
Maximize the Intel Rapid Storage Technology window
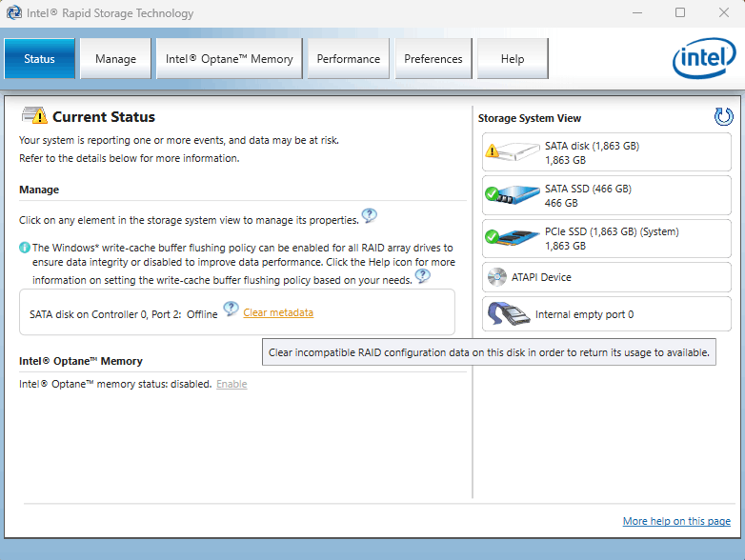click(680, 12)
